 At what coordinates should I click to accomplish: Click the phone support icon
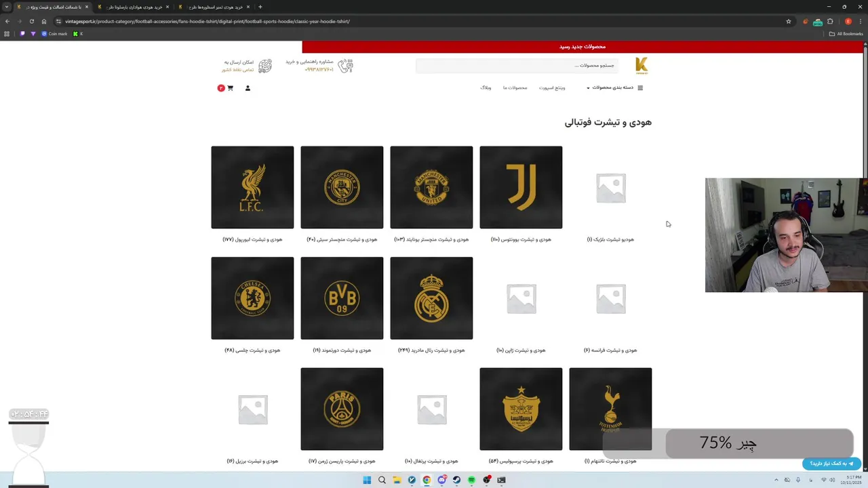click(x=346, y=66)
